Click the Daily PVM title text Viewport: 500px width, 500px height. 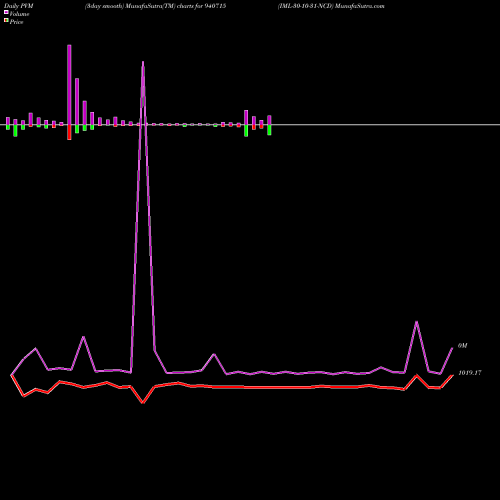tap(19, 6)
